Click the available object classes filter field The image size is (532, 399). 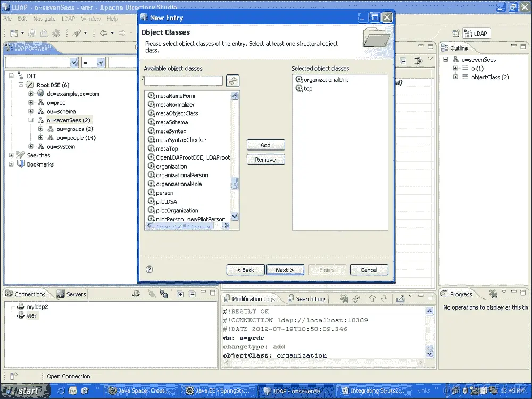click(x=184, y=81)
